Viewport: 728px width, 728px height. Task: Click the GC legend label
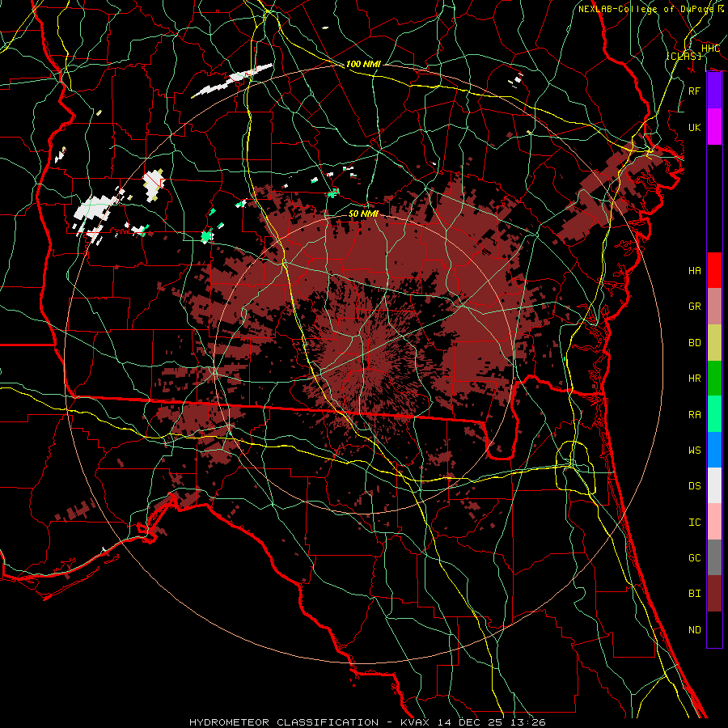click(x=694, y=558)
